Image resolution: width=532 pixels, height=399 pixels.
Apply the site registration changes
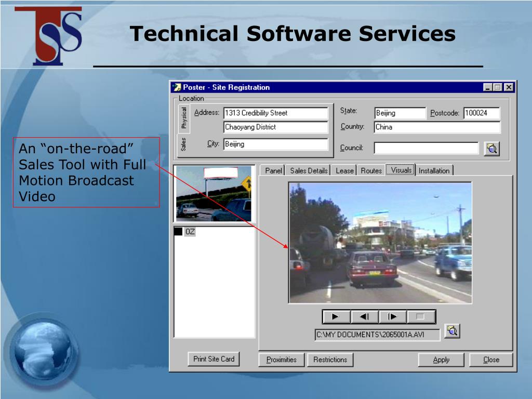[441, 360]
